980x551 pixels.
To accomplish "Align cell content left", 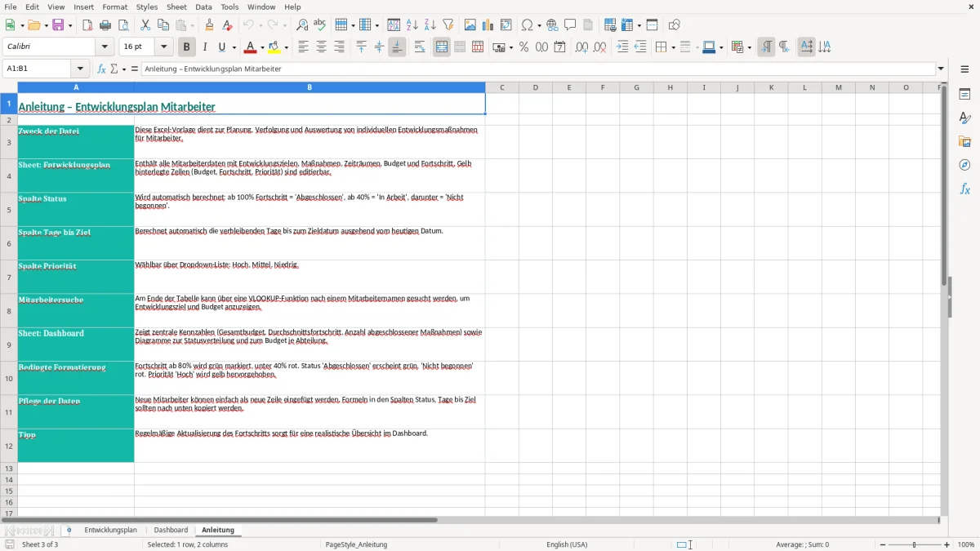I will pos(303,47).
